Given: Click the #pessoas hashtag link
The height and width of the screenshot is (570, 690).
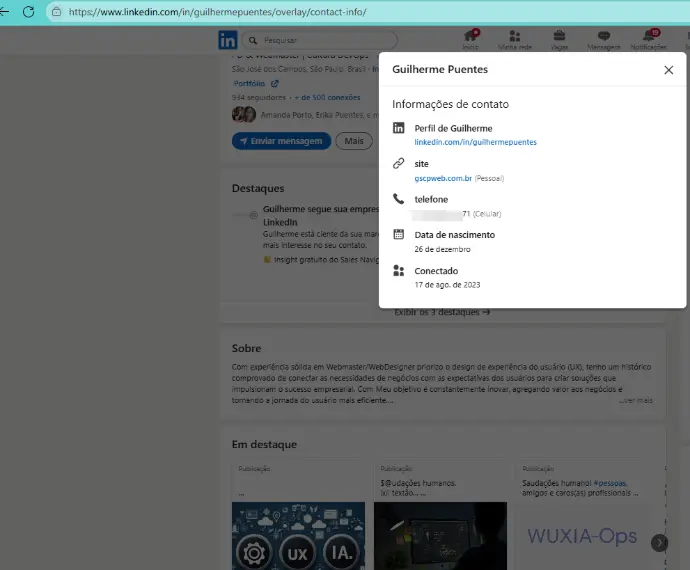Looking at the screenshot, I should point(610,483).
